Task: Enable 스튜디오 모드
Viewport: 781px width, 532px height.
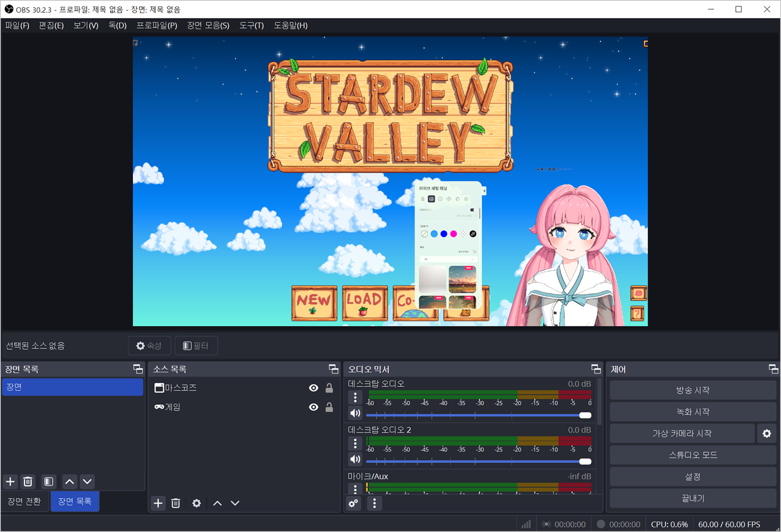Action: [693, 455]
